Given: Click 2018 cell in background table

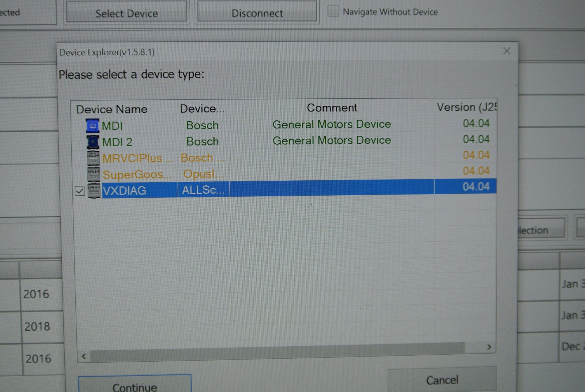Looking at the screenshot, I should [37, 327].
